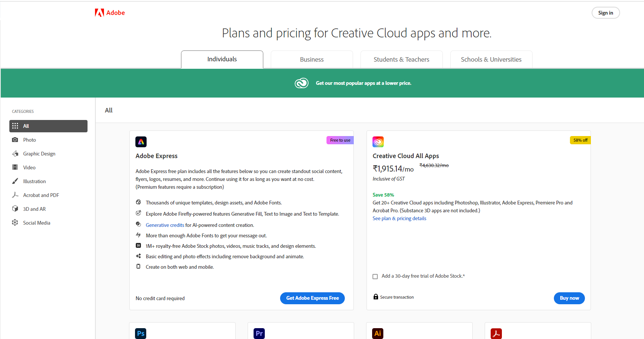Choose the Graphic Design category label
The width and height of the screenshot is (644, 339).
point(39,154)
